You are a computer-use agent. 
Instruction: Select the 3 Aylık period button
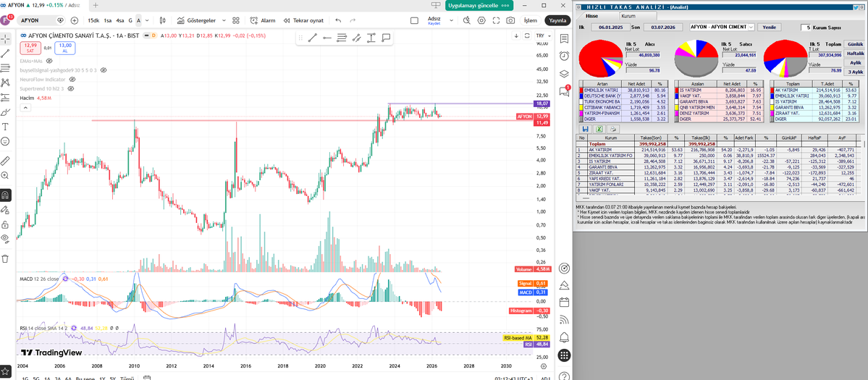[856, 72]
